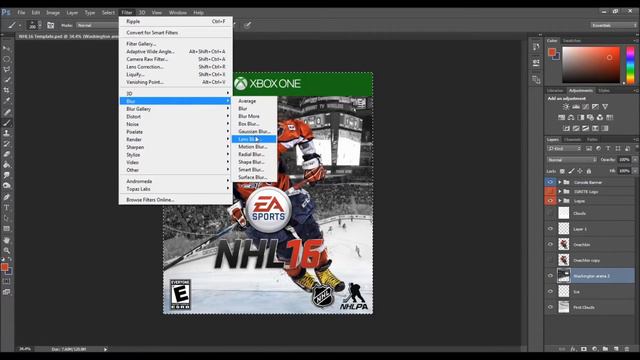The image size is (640, 360).
Task: Toggle visibility of Console Banner group
Action: (x=550, y=182)
